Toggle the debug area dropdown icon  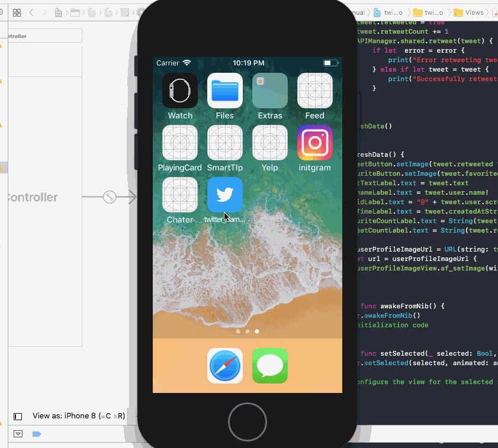coord(18,434)
